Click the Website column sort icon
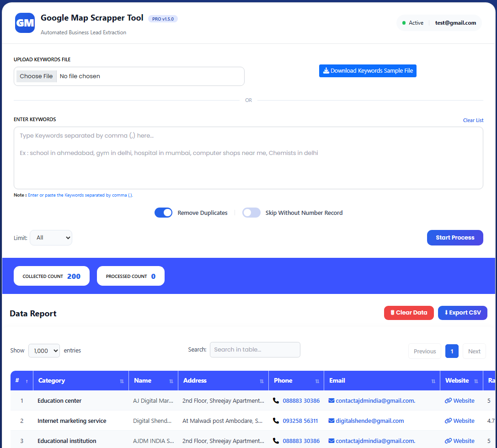The width and height of the screenshot is (497, 448). click(x=476, y=381)
